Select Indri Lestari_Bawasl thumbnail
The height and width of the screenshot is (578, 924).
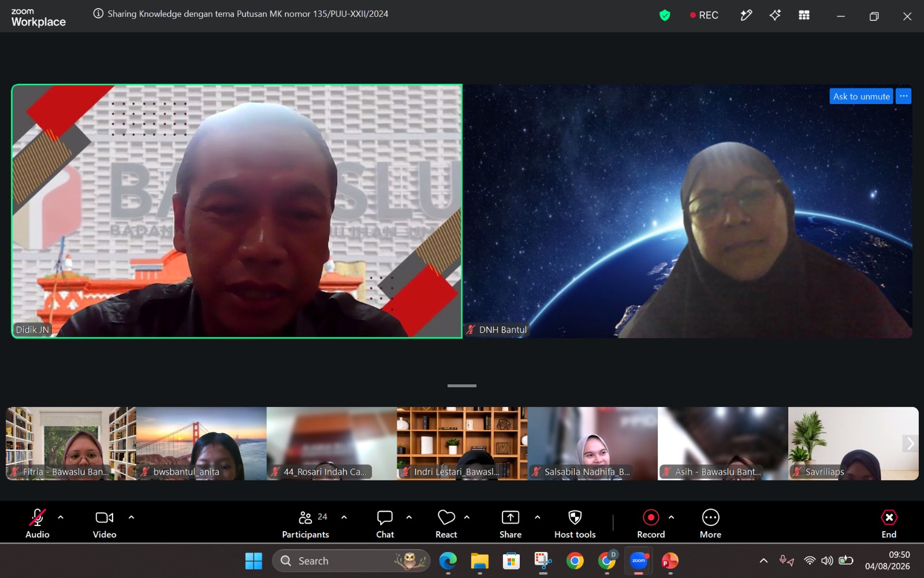point(462,443)
